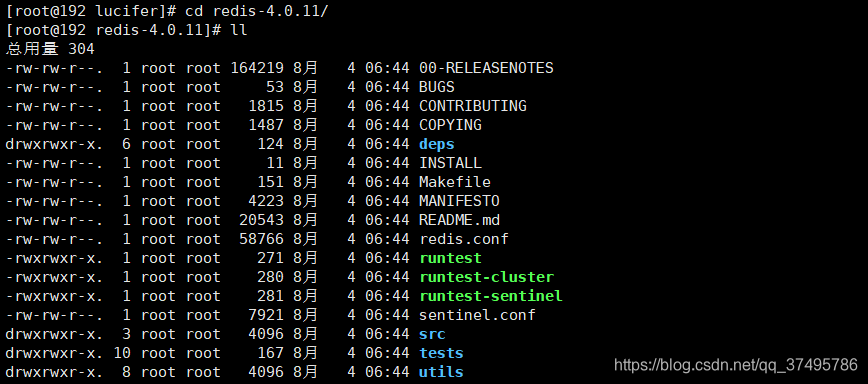Viewport: 868px width, 384px height.
Task: Select the README.md file name
Action: click(459, 220)
